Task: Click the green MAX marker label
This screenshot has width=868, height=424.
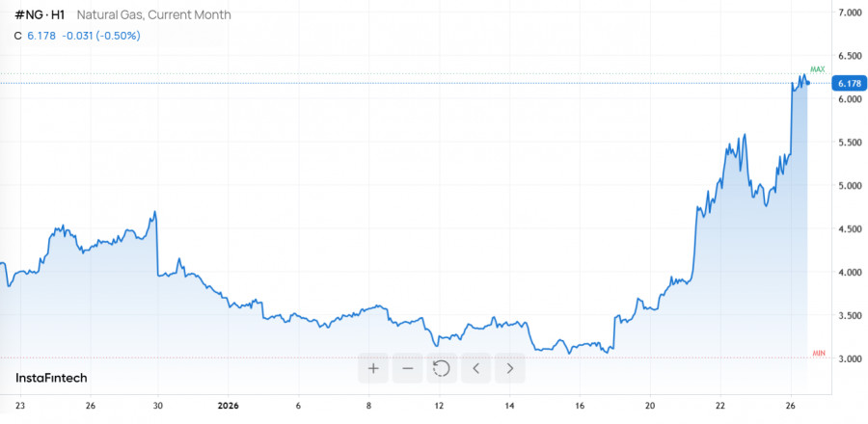Action: [x=818, y=69]
